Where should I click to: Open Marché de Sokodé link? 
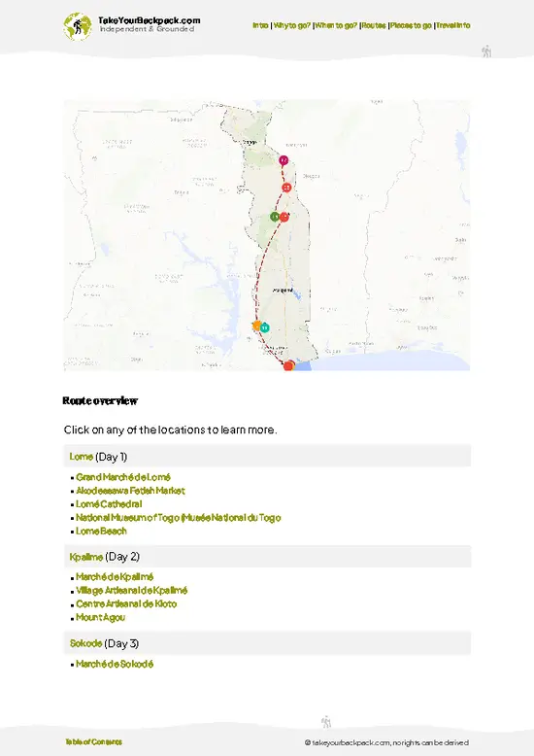pos(115,664)
